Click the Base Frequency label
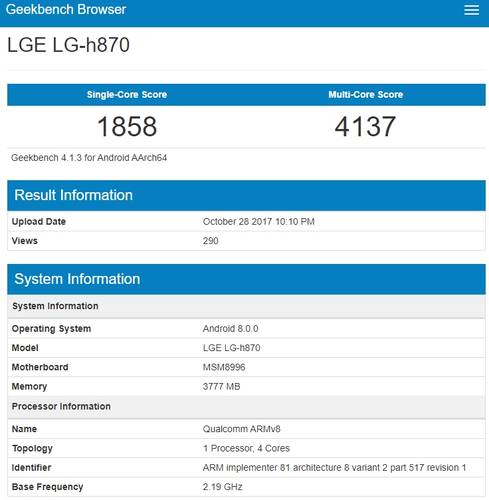This screenshot has width=489, height=500. [x=47, y=487]
